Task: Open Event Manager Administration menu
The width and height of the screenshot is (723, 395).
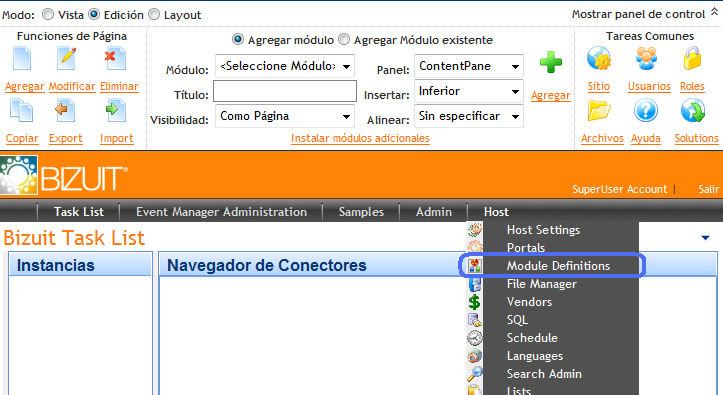Action: [x=221, y=212]
